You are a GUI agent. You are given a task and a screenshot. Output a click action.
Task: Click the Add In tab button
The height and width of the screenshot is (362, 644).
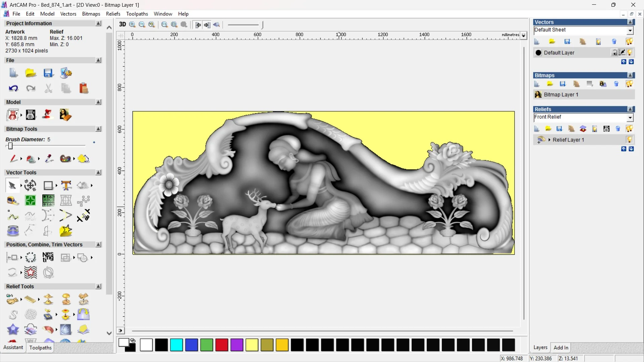pyautogui.click(x=560, y=348)
